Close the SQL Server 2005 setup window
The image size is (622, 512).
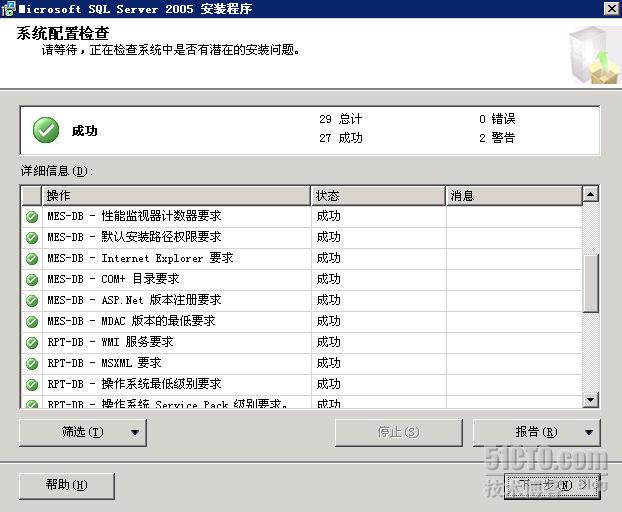tap(611, 9)
